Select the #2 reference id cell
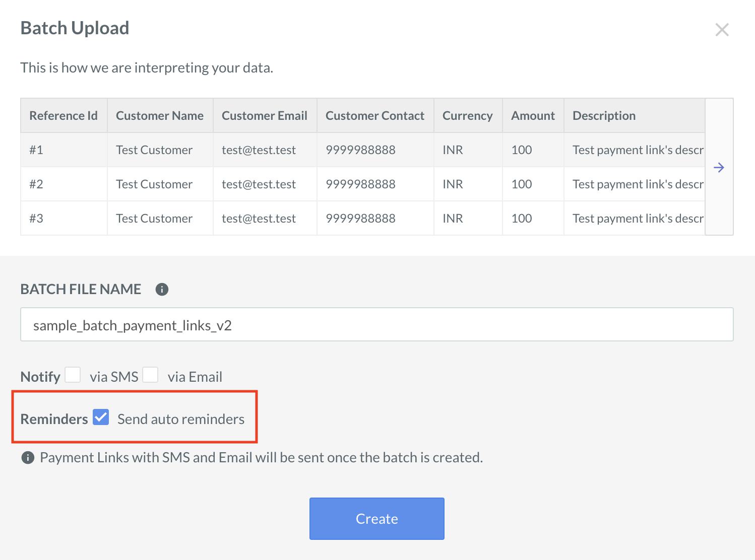 [x=64, y=184]
